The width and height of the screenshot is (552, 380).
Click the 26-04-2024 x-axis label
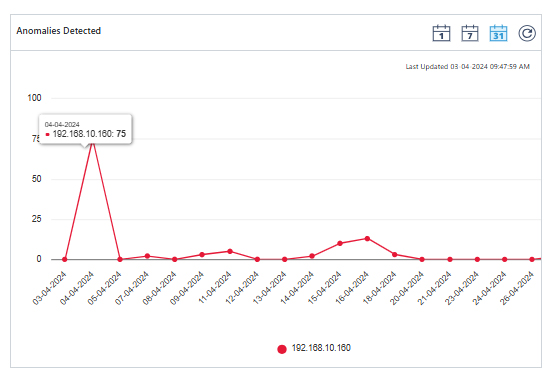[x=517, y=288]
